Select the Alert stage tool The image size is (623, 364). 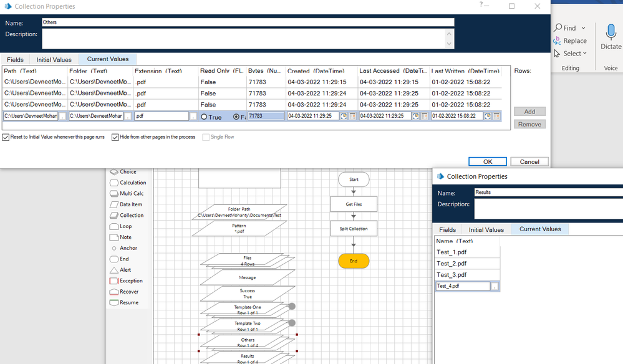tap(114, 270)
